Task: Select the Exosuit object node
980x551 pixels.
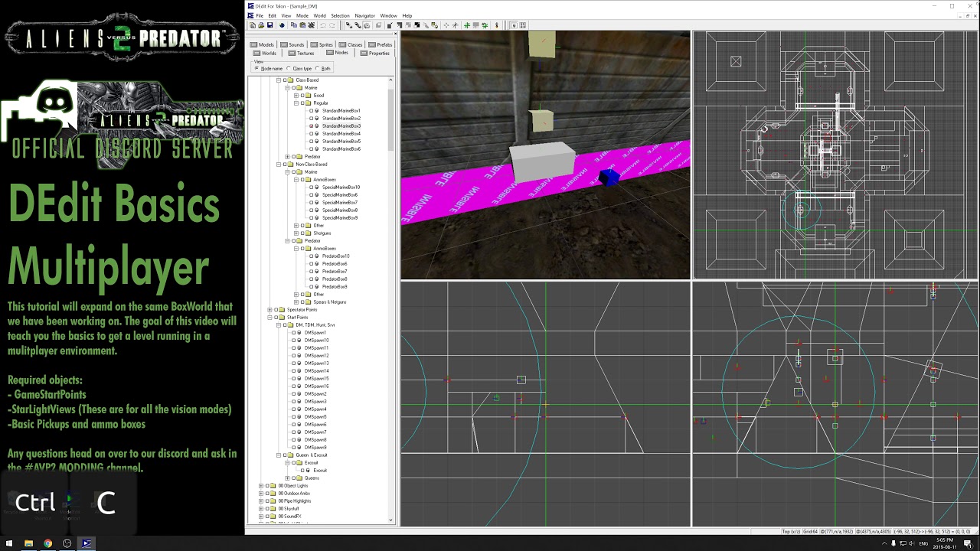Action: pyautogui.click(x=319, y=470)
